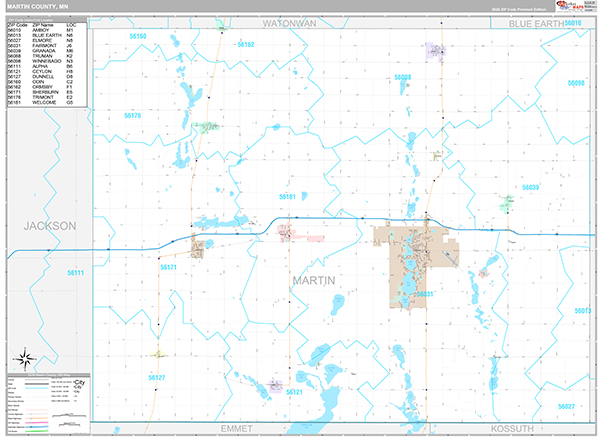Select the 56181 ZIP code label
The image size is (600, 437).
pyautogui.click(x=288, y=197)
